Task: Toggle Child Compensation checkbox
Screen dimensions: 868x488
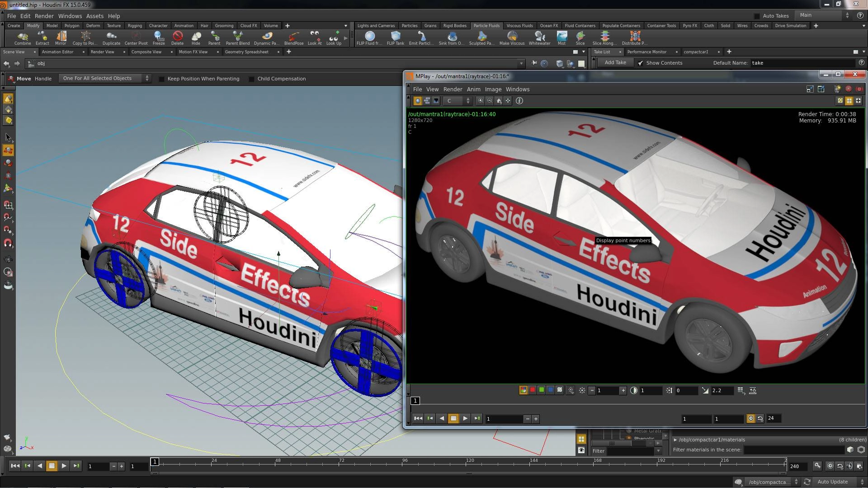Action: pyautogui.click(x=252, y=79)
